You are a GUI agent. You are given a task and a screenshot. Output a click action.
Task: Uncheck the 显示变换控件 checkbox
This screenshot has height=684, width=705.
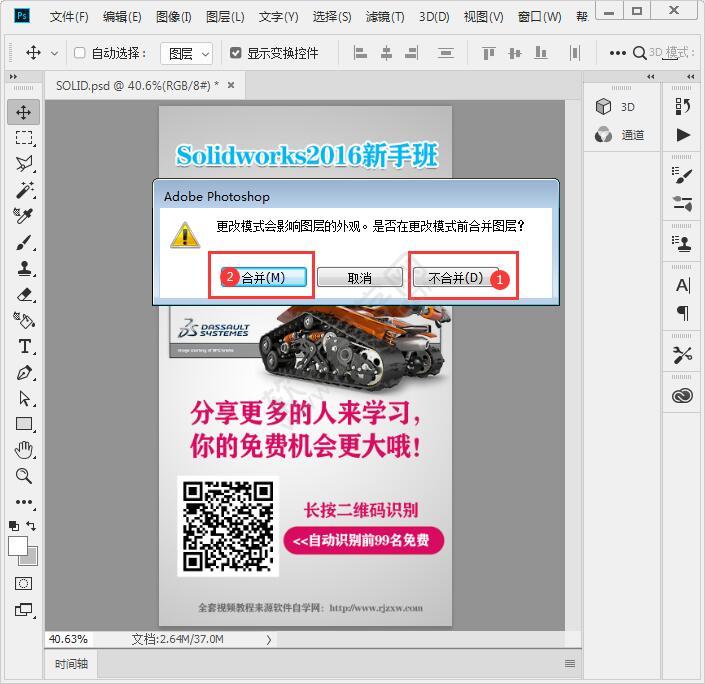(x=236, y=53)
